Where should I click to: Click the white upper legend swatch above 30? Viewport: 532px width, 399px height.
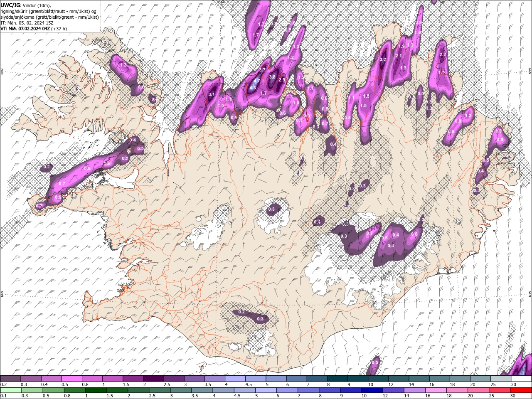tap(521, 379)
